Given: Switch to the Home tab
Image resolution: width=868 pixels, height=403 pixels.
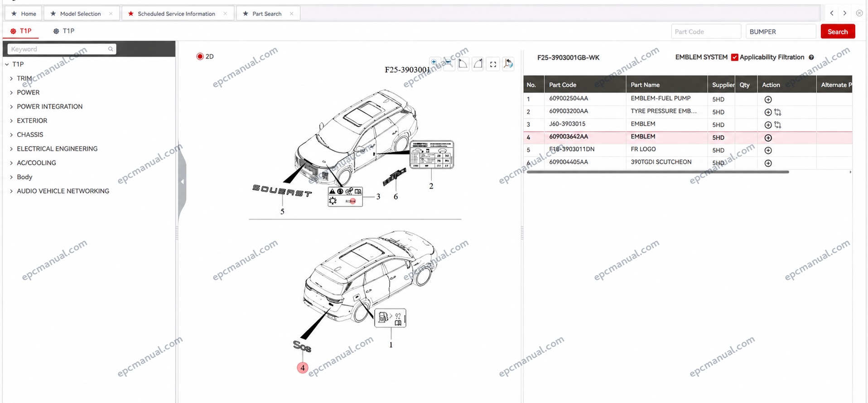Looking at the screenshot, I should pos(24,14).
